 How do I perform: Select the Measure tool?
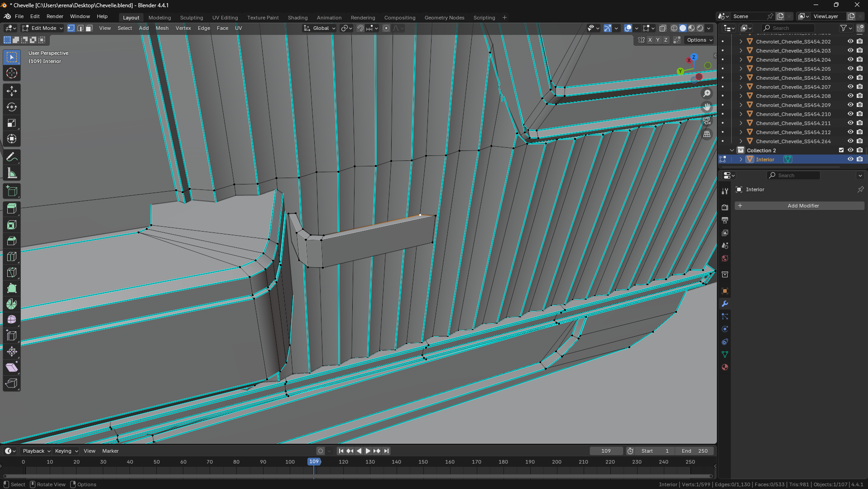(12, 173)
